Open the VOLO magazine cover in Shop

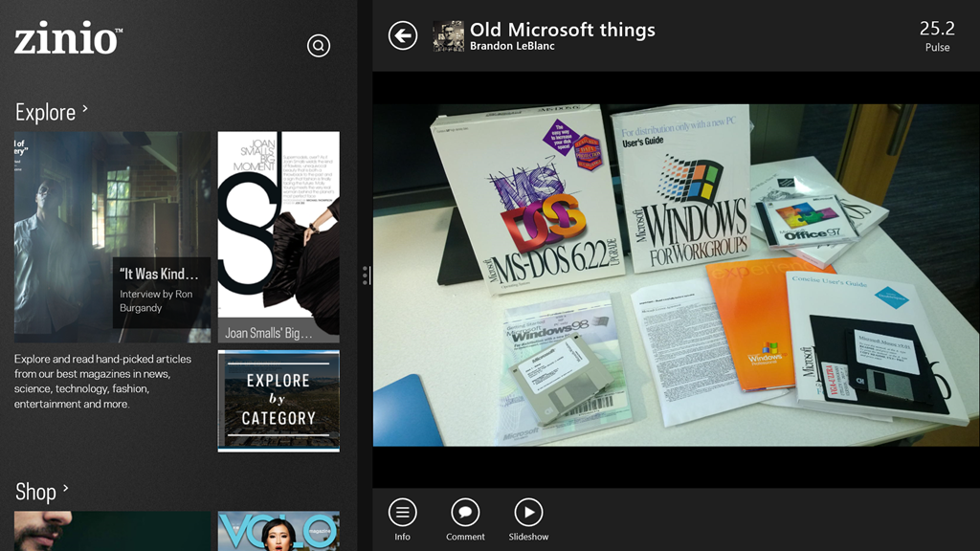point(278,531)
